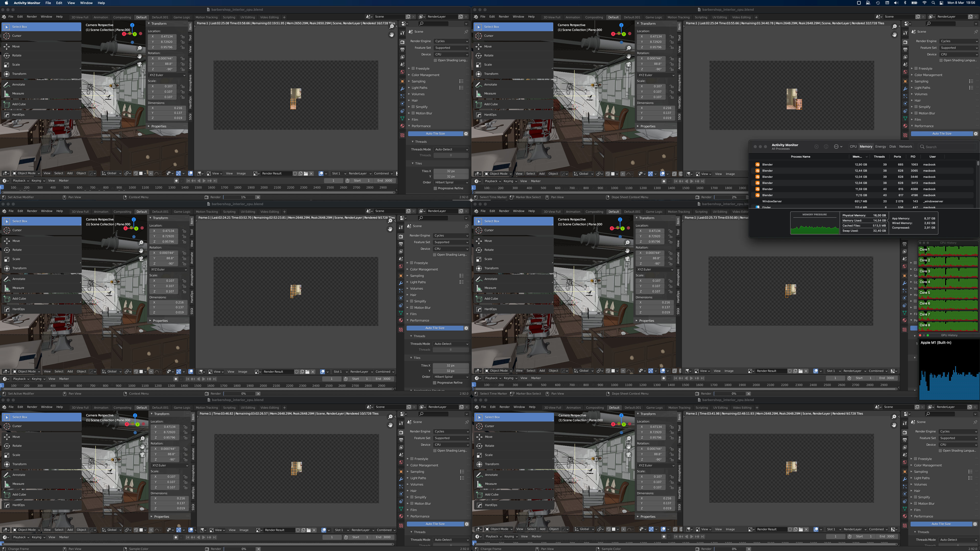Select the Scale tool in middle-left Blender window
The image size is (980, 551).
pyautogui.click(x=41, y=259)
